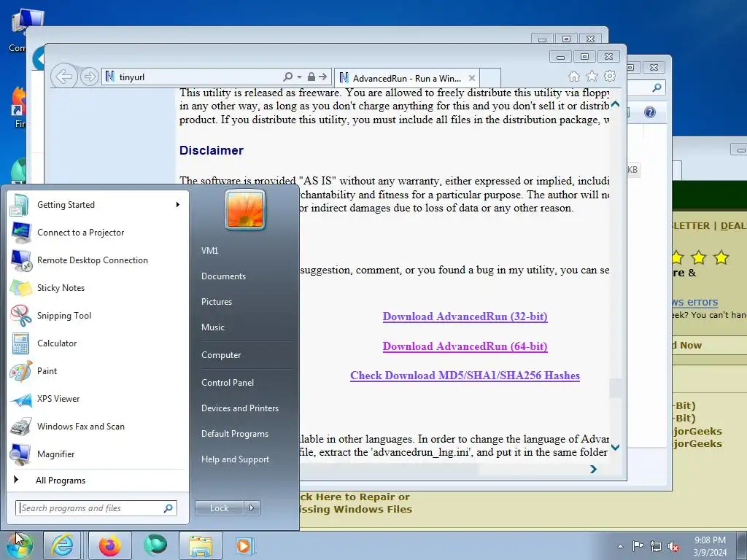The width and height of the screenshot is (747, 560).
Task: Open Paint from Start menu
Action: pos(97,371)
